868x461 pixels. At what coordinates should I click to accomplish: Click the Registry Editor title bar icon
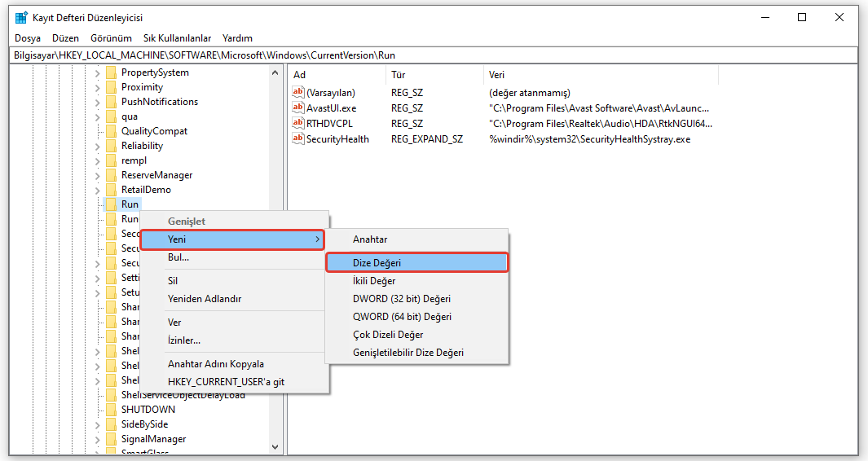20,17
